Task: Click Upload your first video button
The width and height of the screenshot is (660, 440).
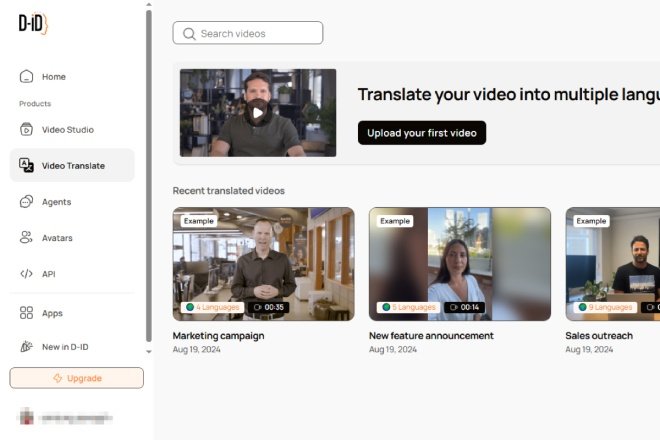Action: click(x=422, y=133)
